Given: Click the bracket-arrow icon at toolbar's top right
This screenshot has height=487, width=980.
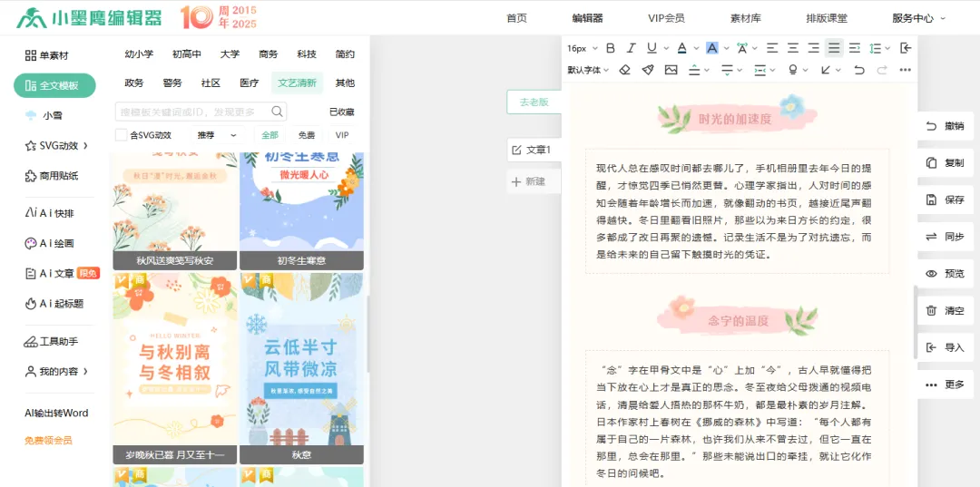Looking at the screenshot, I should 906,48.
